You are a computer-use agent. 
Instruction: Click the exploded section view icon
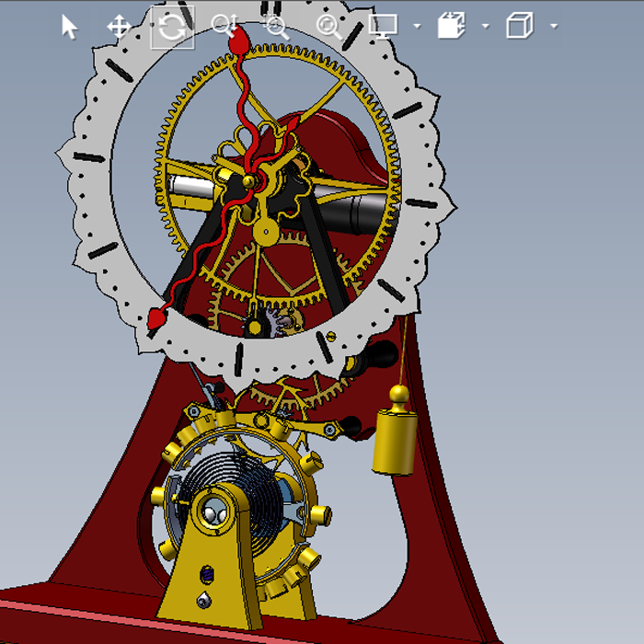(x=452, y=26)
